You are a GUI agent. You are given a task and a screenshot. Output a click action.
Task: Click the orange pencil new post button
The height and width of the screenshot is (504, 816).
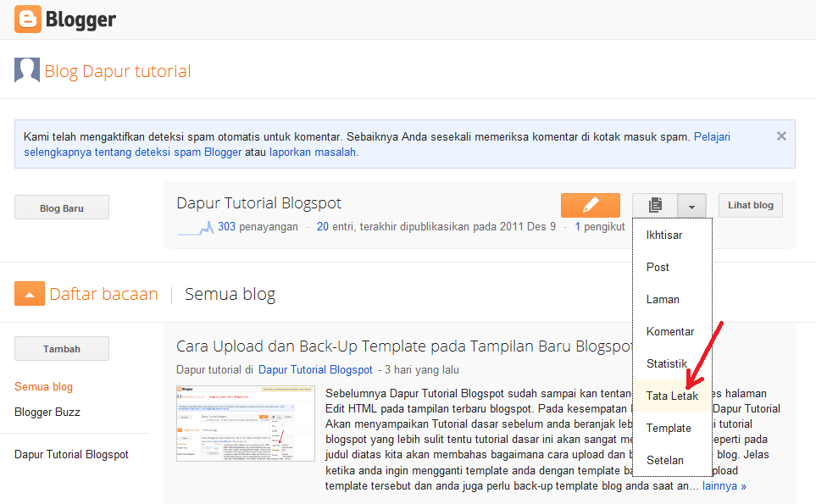tap(590, 205)
